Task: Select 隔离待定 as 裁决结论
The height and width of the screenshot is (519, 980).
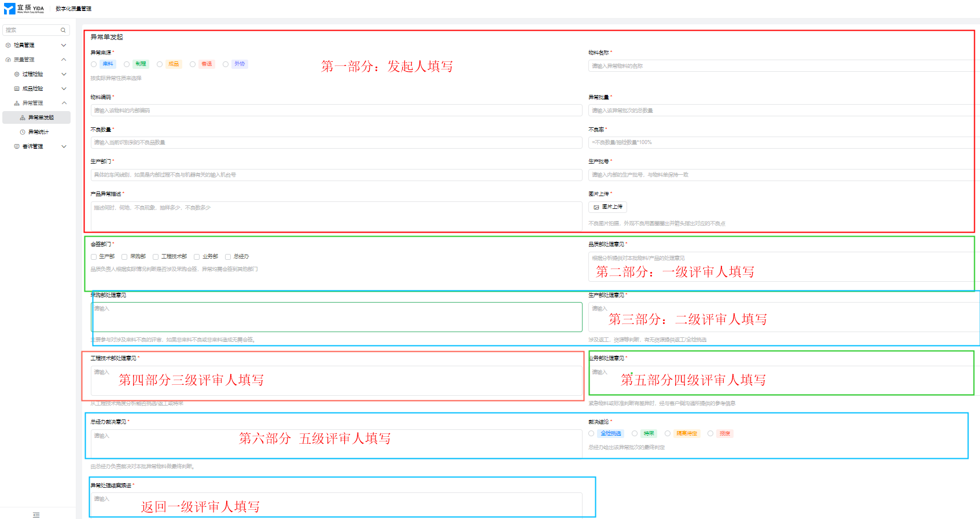Action: [x=668, y=433]
